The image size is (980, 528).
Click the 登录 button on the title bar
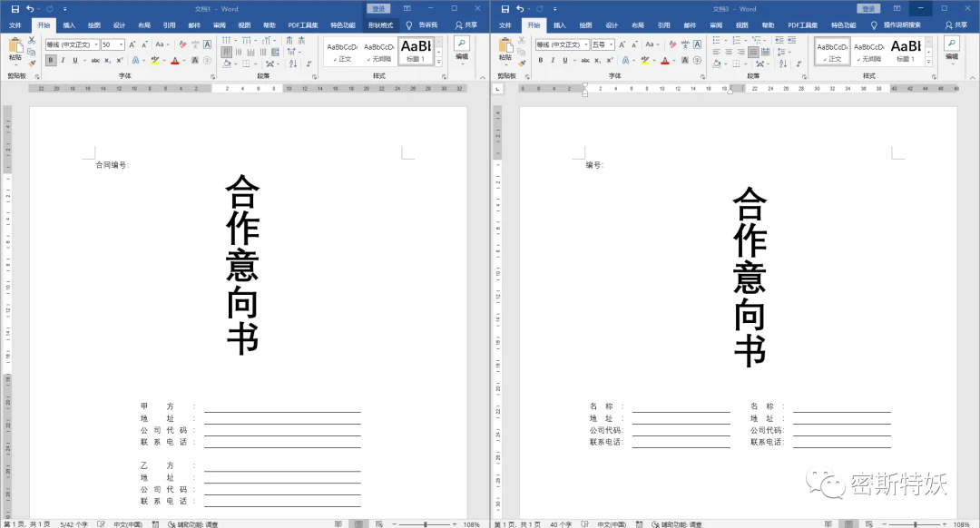[377, 8]
